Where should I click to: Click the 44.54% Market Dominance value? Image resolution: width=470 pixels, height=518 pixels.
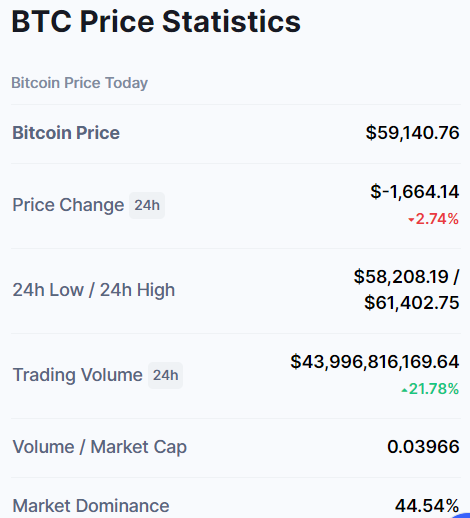click(427, 506)
